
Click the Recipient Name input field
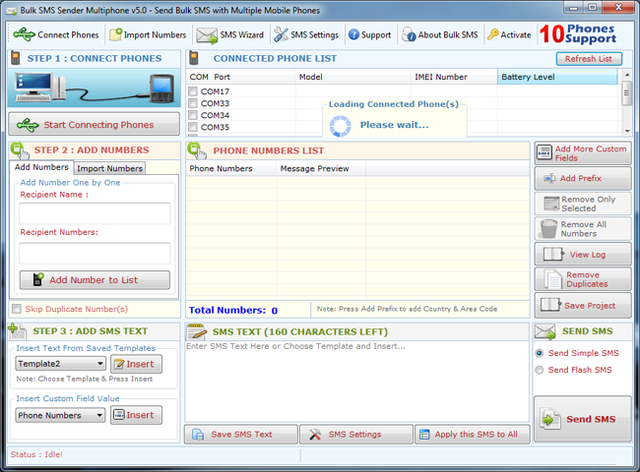pos(95,213)
